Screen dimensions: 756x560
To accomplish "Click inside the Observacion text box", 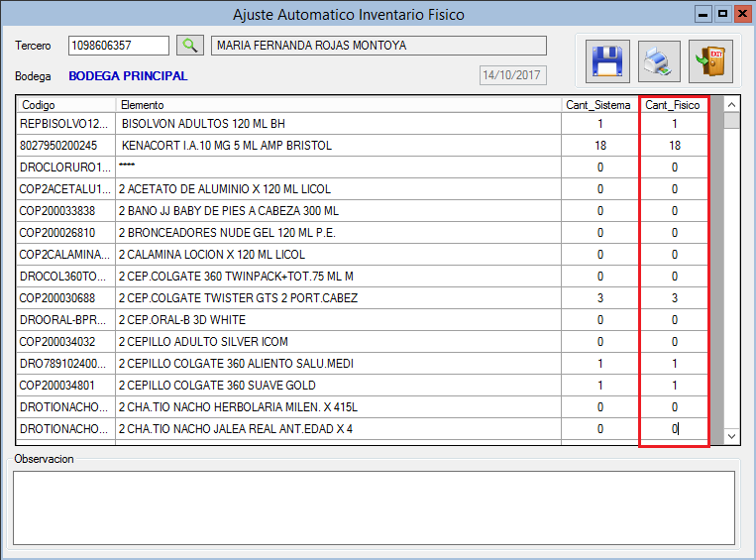I will click(x=374, y=506).
